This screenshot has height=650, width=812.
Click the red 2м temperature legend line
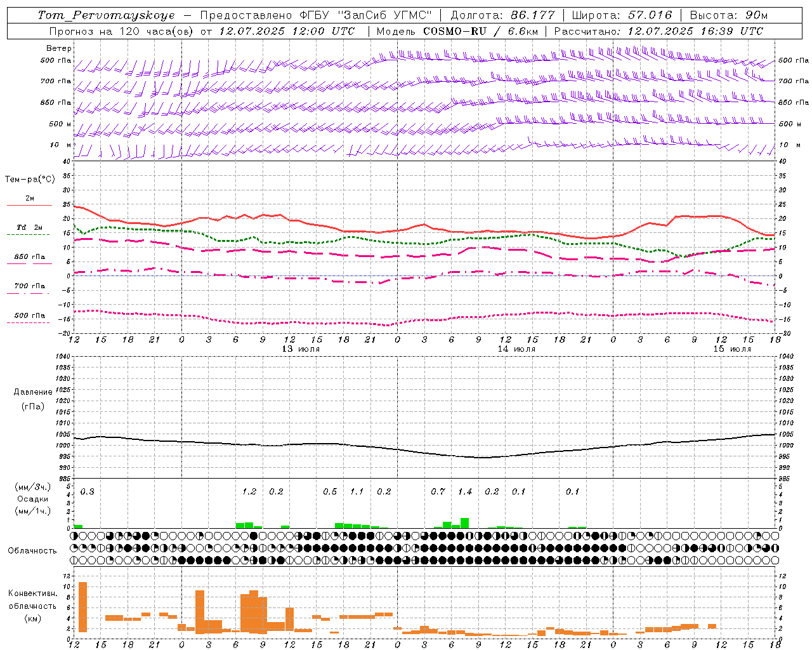point(29,206)
